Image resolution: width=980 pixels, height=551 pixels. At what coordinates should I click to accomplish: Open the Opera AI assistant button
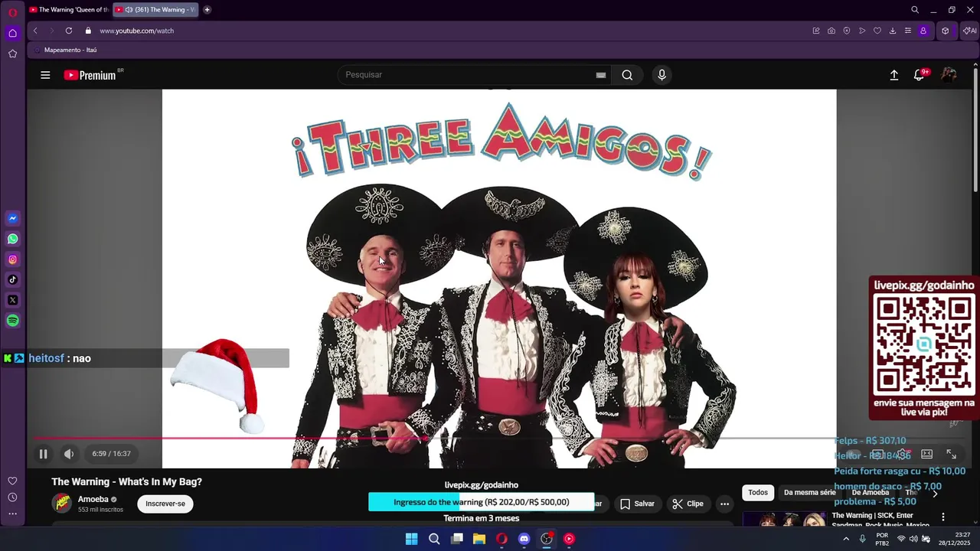click(969, 31)
